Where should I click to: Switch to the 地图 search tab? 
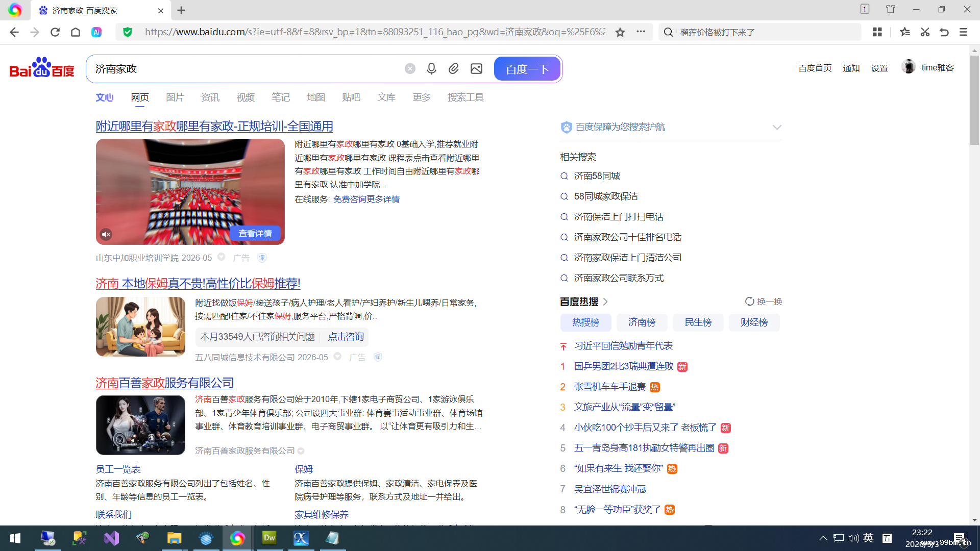click(316, 97)
